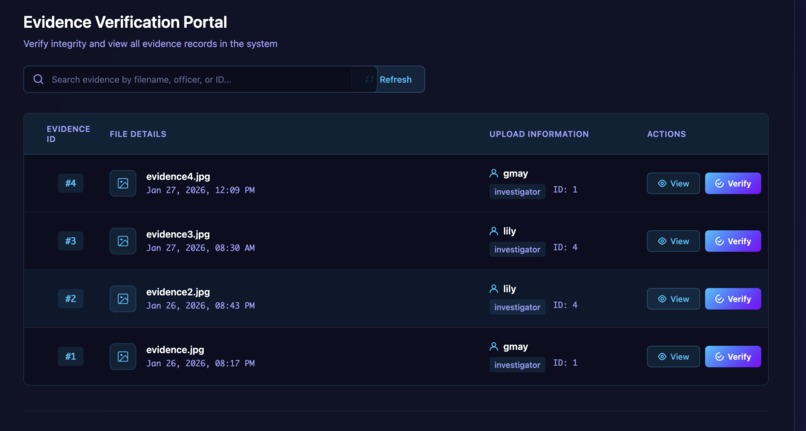
Task: Select the #3 evidence ID badge
Action: pyautogui.click(x=70, y=241)
